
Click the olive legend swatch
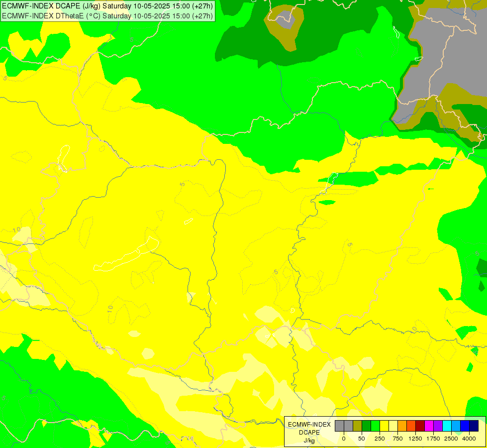click(357, 426)
